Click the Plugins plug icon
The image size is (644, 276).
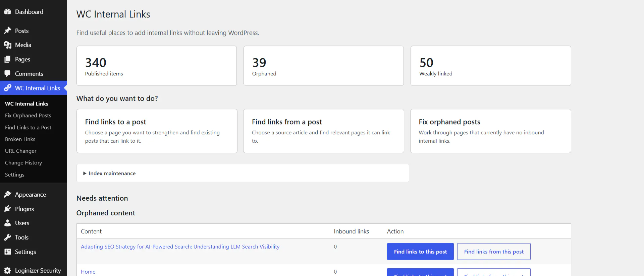7,209
